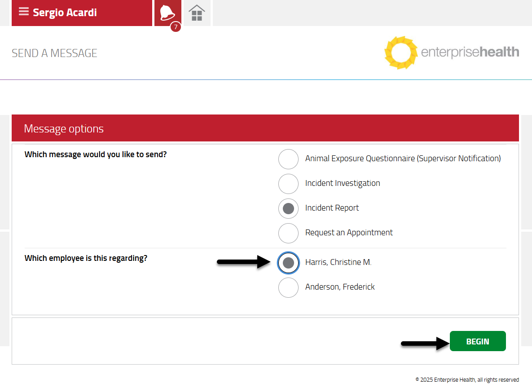Click the Message options section header

[64, 129]
